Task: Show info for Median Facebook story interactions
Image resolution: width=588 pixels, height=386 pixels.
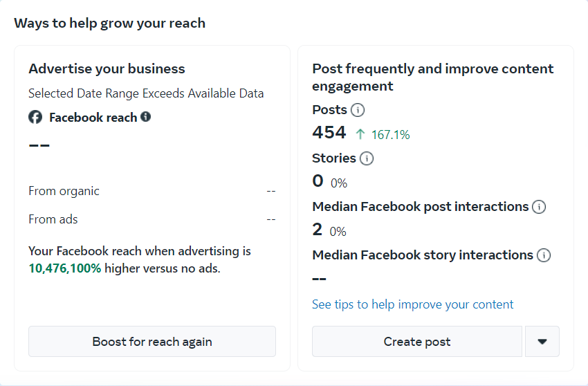Action: (544, 255)
